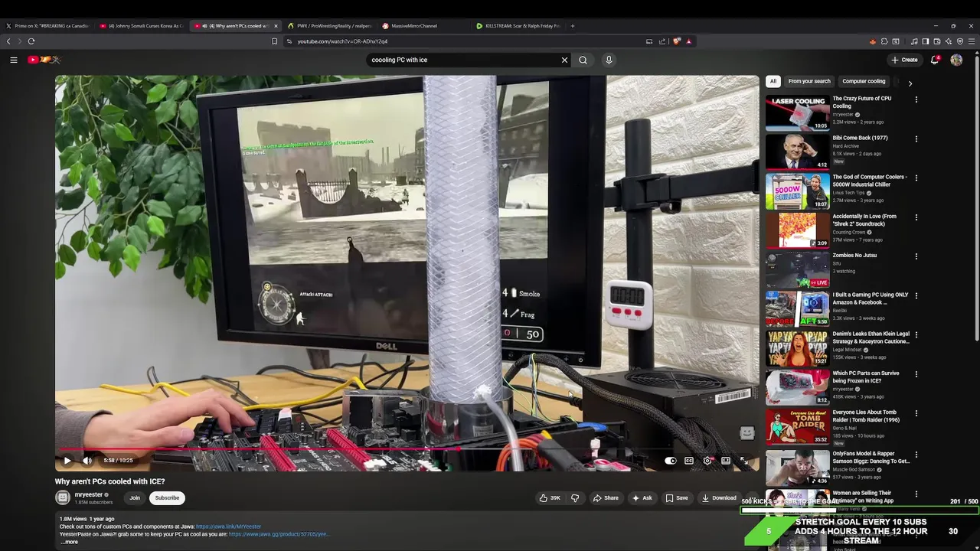Expand description with ...more

point(69,542)
